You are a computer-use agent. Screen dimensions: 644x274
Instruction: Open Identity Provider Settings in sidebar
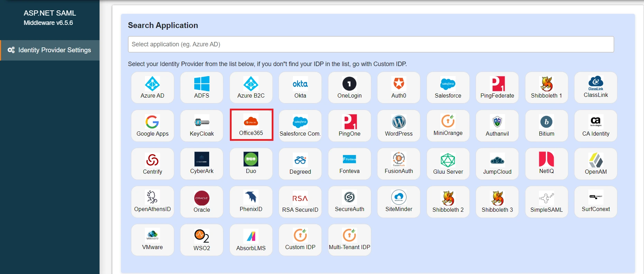[50, 50]
